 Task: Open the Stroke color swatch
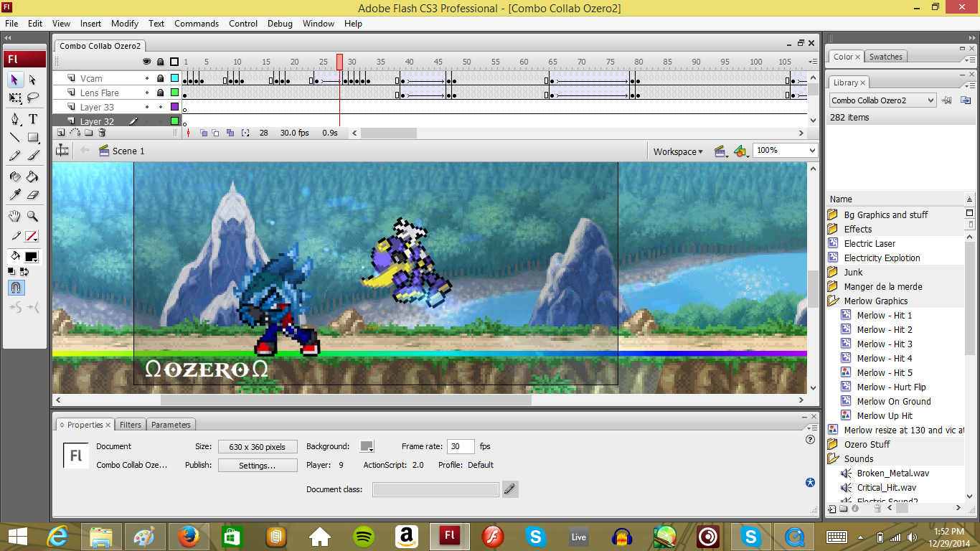[32, 236]
